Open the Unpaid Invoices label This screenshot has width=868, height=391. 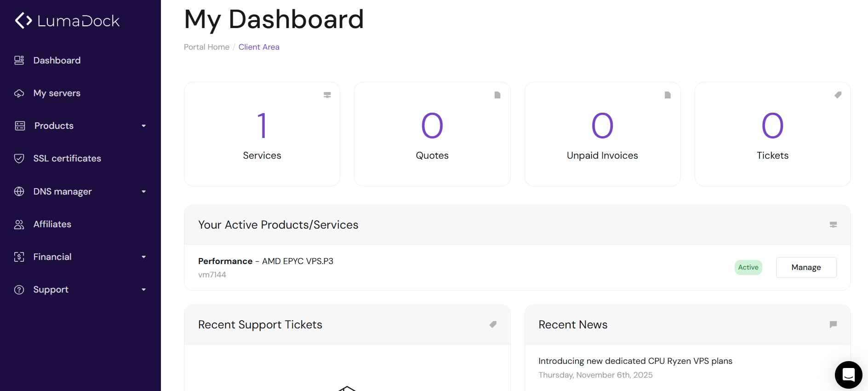coord(602,155)
